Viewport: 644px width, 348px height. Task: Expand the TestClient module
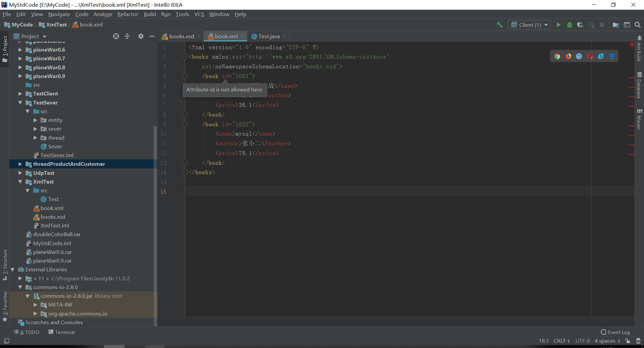pyautogui.click(x=20, y=94)
